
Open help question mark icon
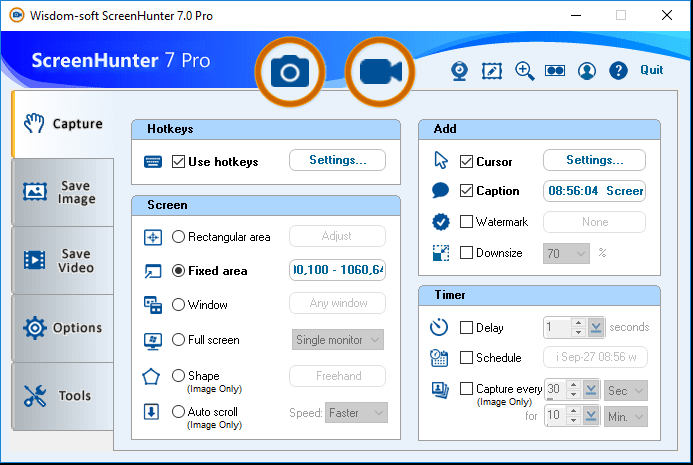click(618, 71)
